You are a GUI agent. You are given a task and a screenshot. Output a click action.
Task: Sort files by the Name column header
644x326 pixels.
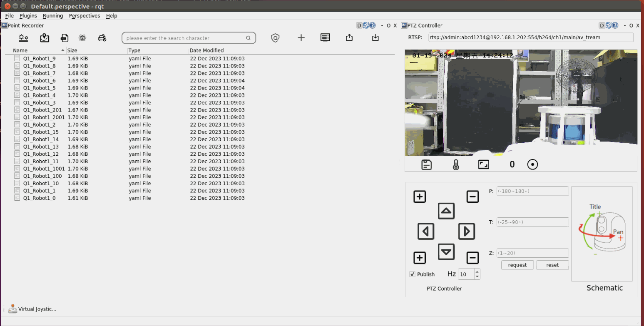[x=20, y=50]
